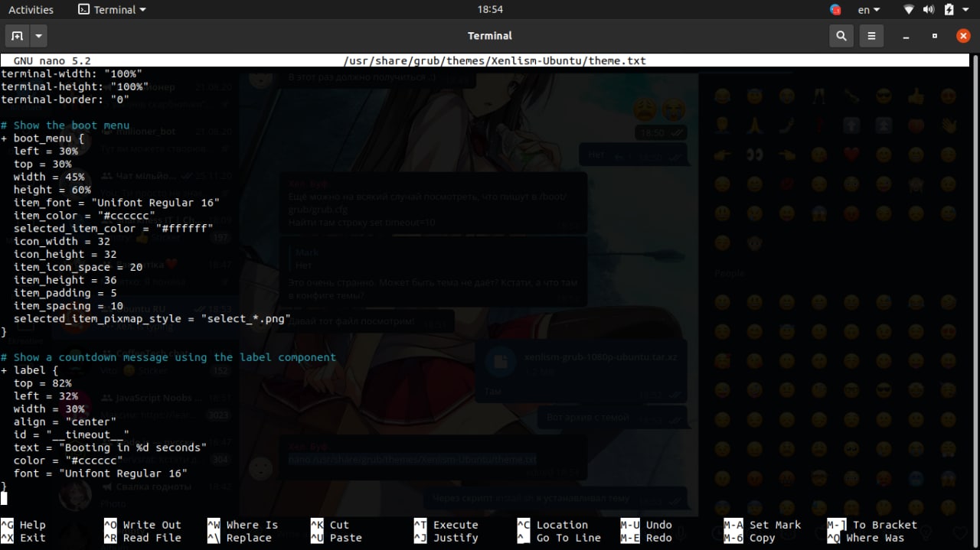Click the '+ label {' line
Image resolution: width=980 pixels, height=550 pixels.
click(x=29, y=370)
